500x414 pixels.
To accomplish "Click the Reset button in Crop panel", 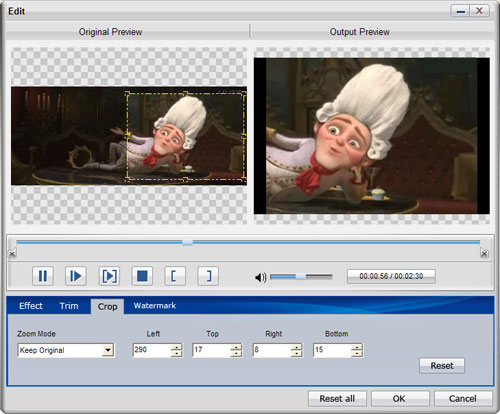I will (442, 366).
